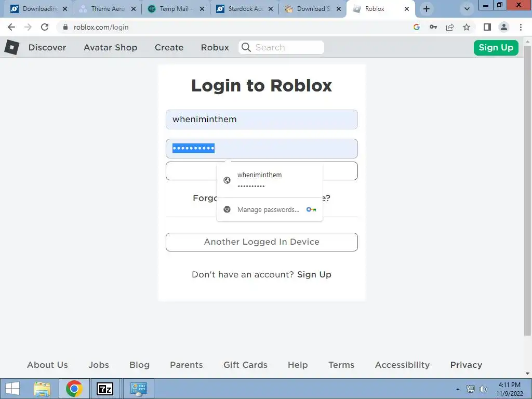Open the Privacy footer link

point(466,365)
